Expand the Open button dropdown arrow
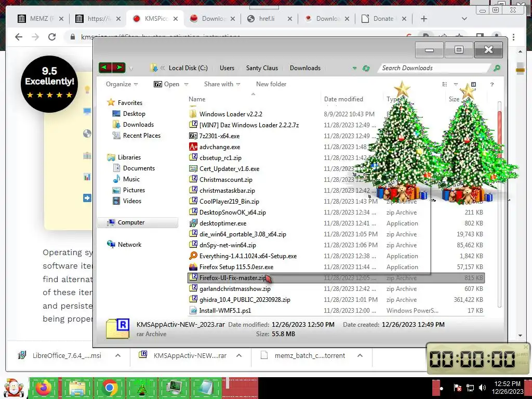 [187, 85]
